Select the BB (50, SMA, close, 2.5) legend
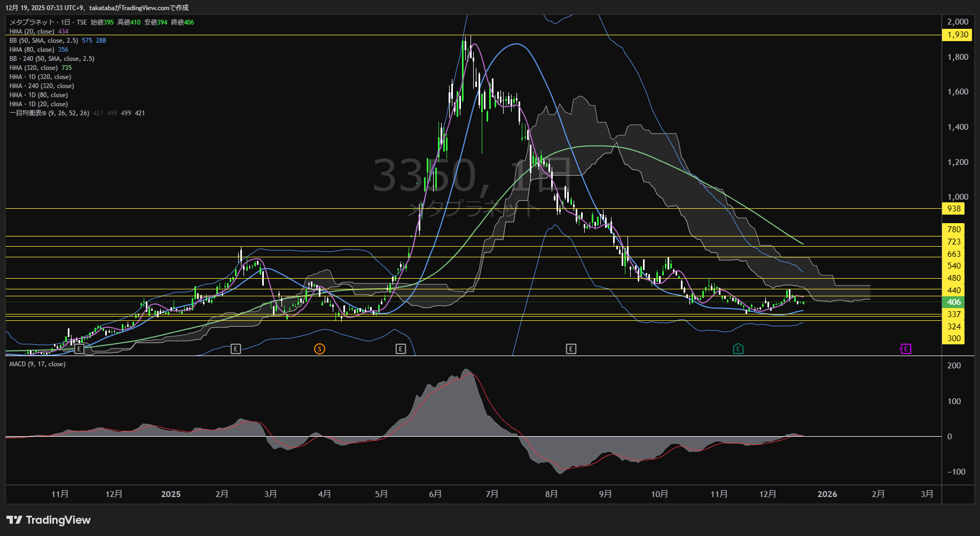 tap(44, 41)
